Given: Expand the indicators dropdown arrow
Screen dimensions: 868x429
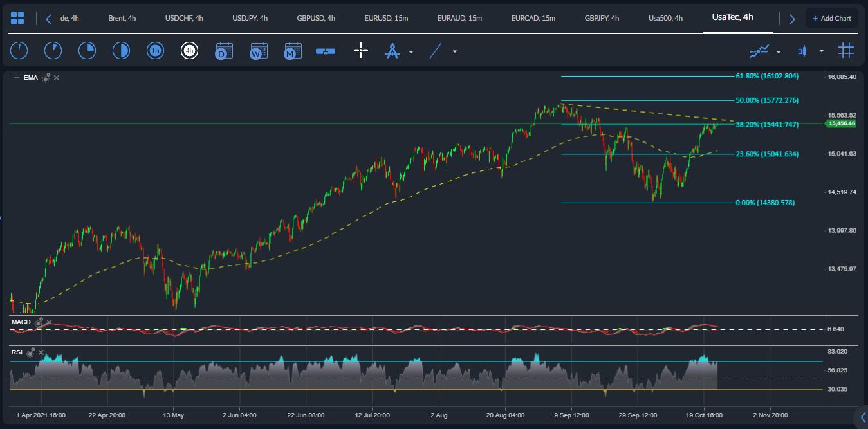Looking at the screenshot, I should pyautogui.click(x=779, y=51).
